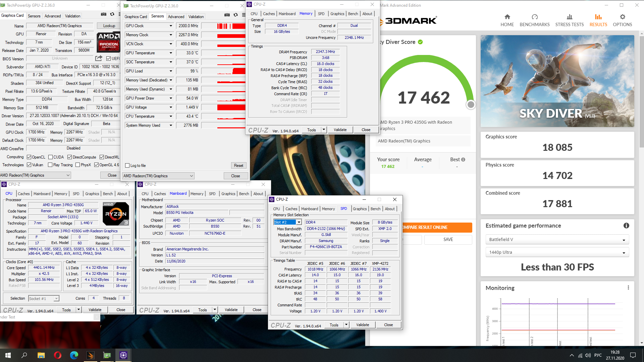
Task: Click refresh icon in GPU-Z Graphics Card window
Action: point(112,14)
